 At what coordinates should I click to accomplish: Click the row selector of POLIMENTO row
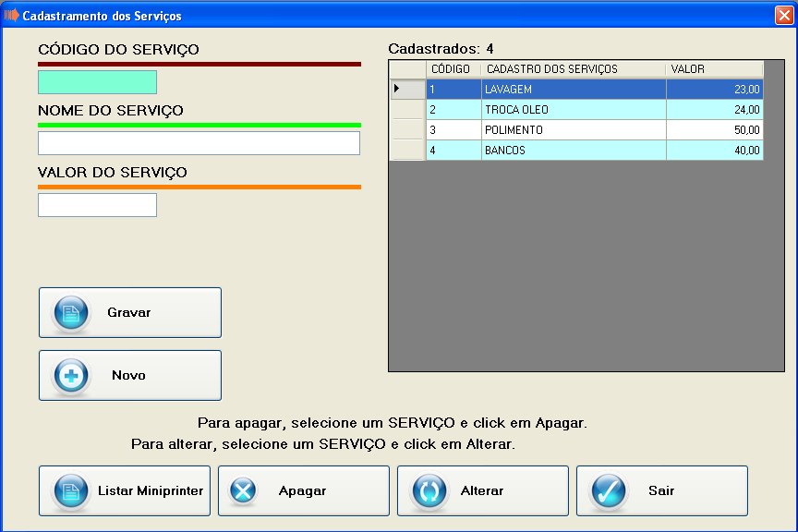tap(407, 130)
